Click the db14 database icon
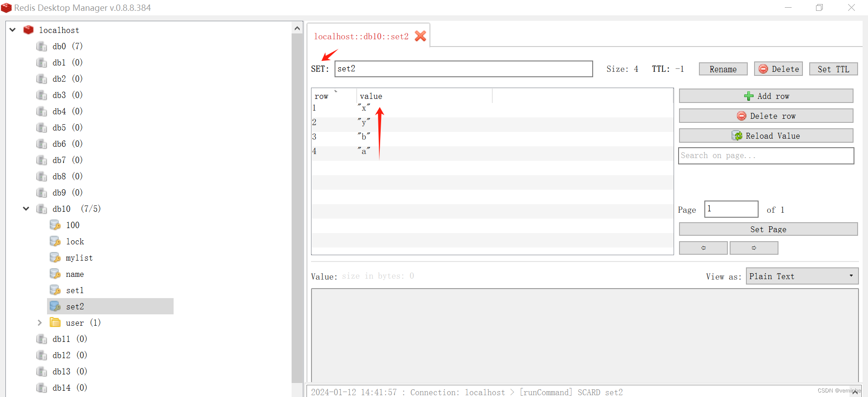This screenshot has height=397, width=868. pyautogui.click(x=42, y=388)
